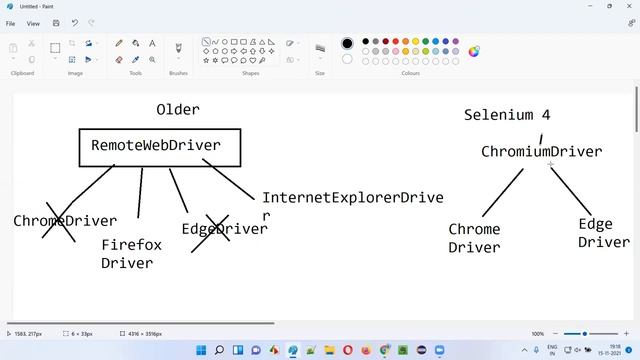The width and height of the screenshot is (640, 360).
Task: Select the Diamond shape
Action: [x=206, y=51]
